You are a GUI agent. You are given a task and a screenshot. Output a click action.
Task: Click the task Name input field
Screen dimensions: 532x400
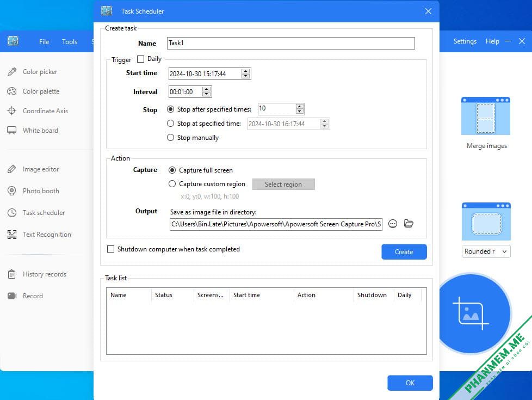click(291, 43)
